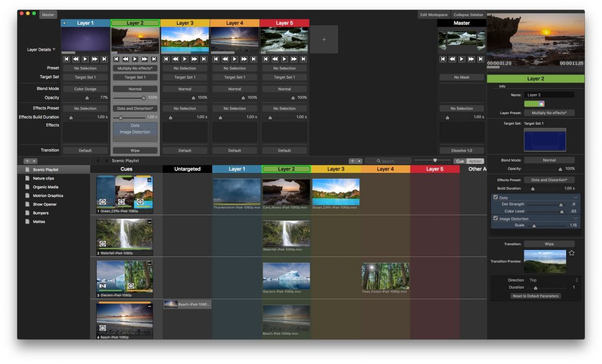Image resolution: width=602 pixels, height=364 pixels.
Task: Open Layer 2 Effects Preset dropdown
Action: pos(135,109)
